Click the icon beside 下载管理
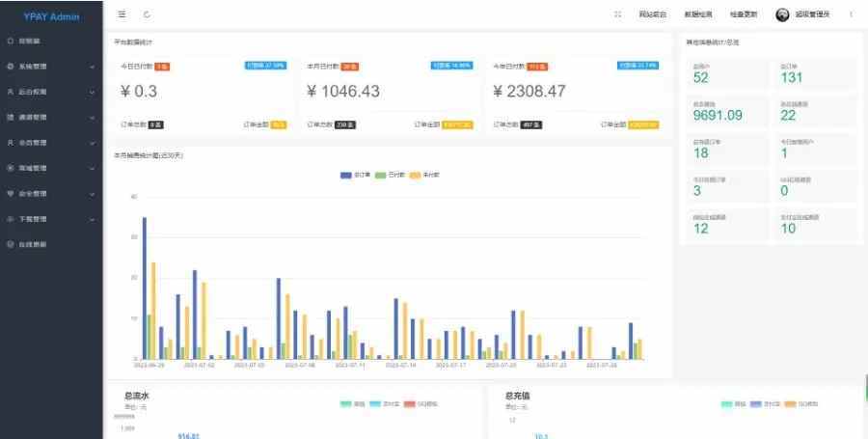 point(11,219)
